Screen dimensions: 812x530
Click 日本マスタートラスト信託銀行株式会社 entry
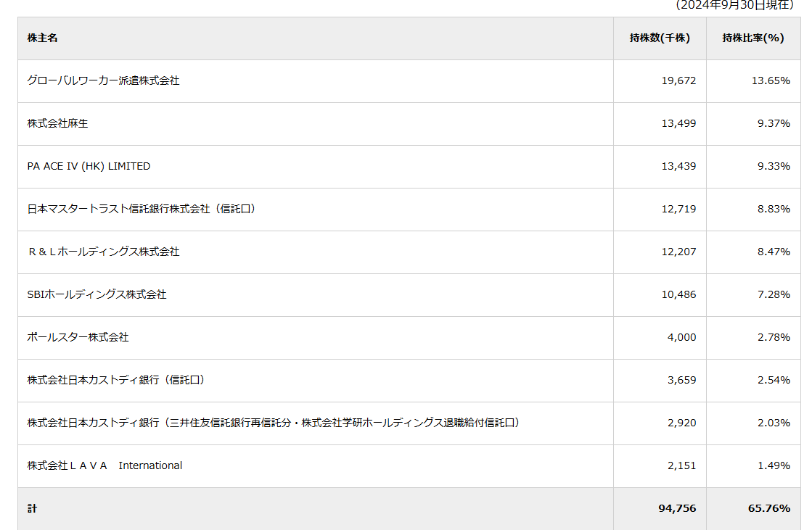[x=142, y=209]
